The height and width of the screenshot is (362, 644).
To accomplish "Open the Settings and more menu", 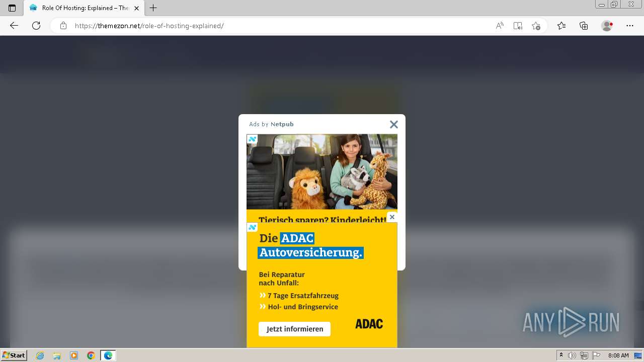I will click(630, 26).
